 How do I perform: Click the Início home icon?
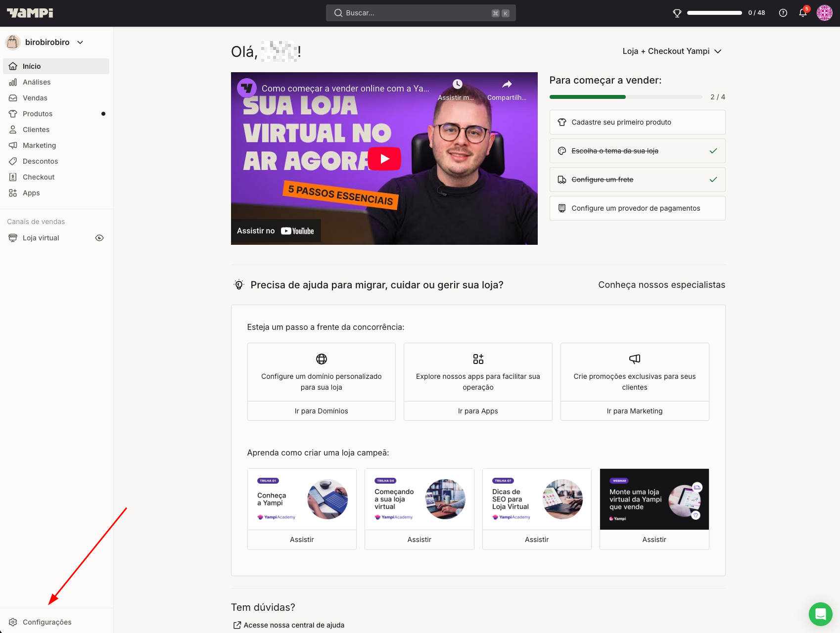pos(13,66)
